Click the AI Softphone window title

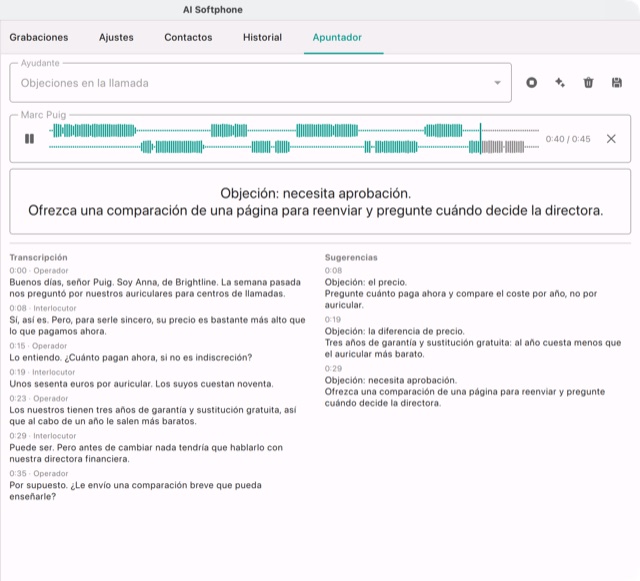coord(213,10)
